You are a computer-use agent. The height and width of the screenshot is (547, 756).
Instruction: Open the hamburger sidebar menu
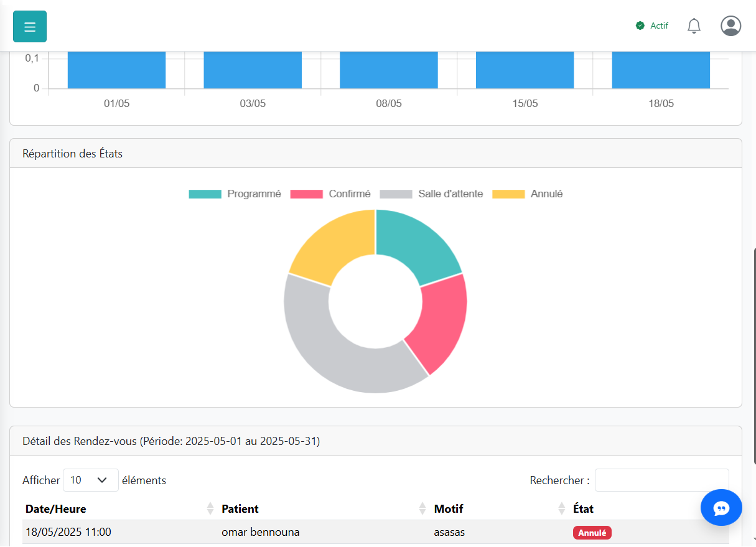[30, 27]
